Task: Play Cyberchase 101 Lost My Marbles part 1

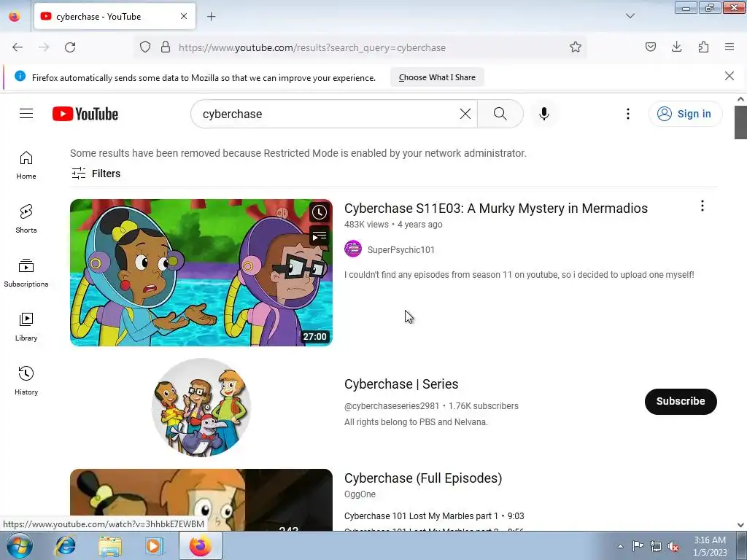Action: point(434,516)
